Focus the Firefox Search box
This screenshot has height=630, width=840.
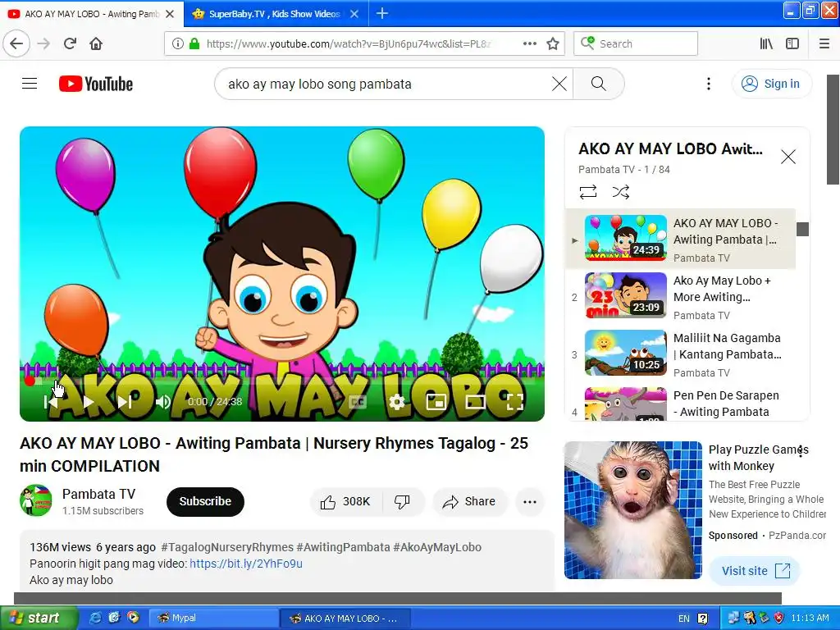pyautogui.click(x=636, y=43)
